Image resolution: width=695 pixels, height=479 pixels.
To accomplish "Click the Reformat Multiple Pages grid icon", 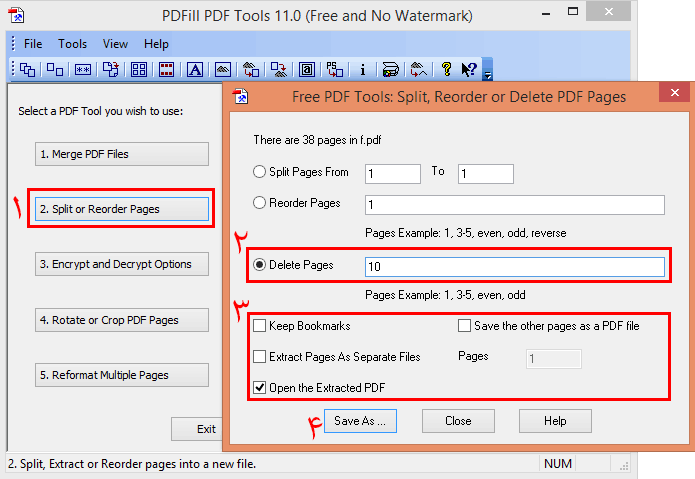I will tap(139, 69).
